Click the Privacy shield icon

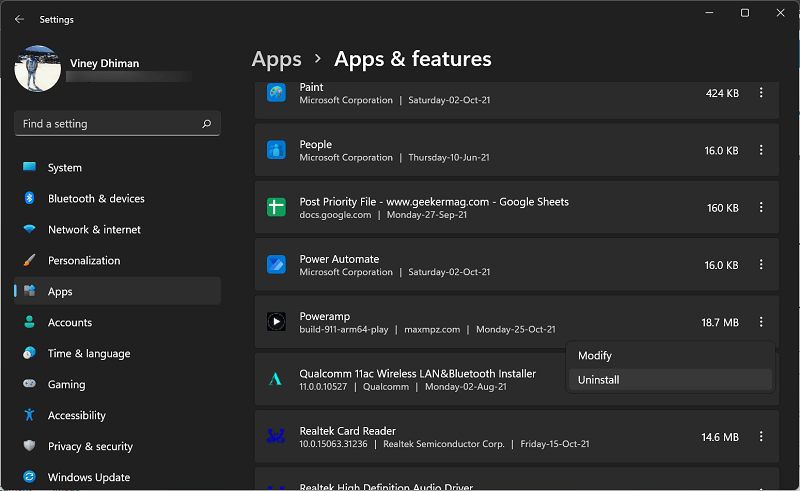(30, 446)
